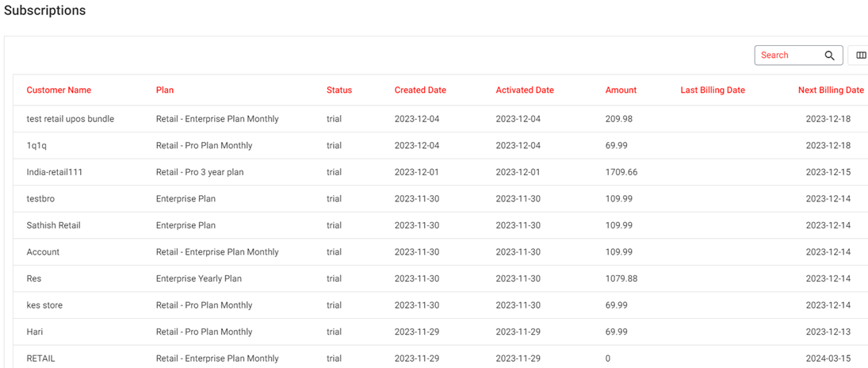The image size is (868, 368).
Task: Click the Hari customer entry
Action: pos(36,332)
